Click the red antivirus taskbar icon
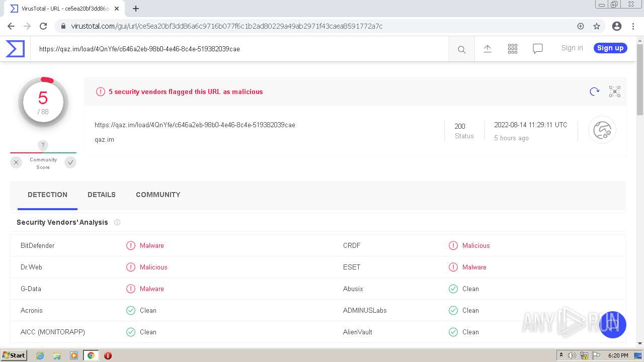Image resolution: width=644 pixels, height=362 pixels. click(108, 355)
